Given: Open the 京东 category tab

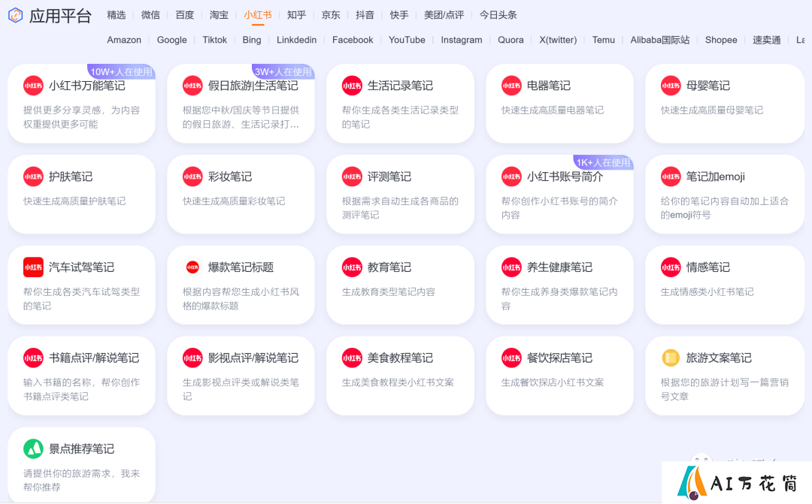Looking at the screenshot, I should pos(331,15).
